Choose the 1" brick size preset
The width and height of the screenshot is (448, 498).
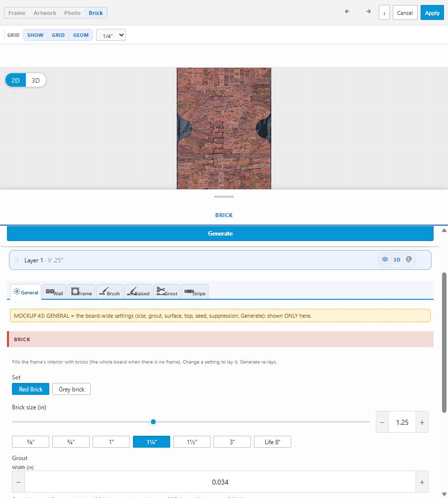pyautogui.click(x=111, y=442)
